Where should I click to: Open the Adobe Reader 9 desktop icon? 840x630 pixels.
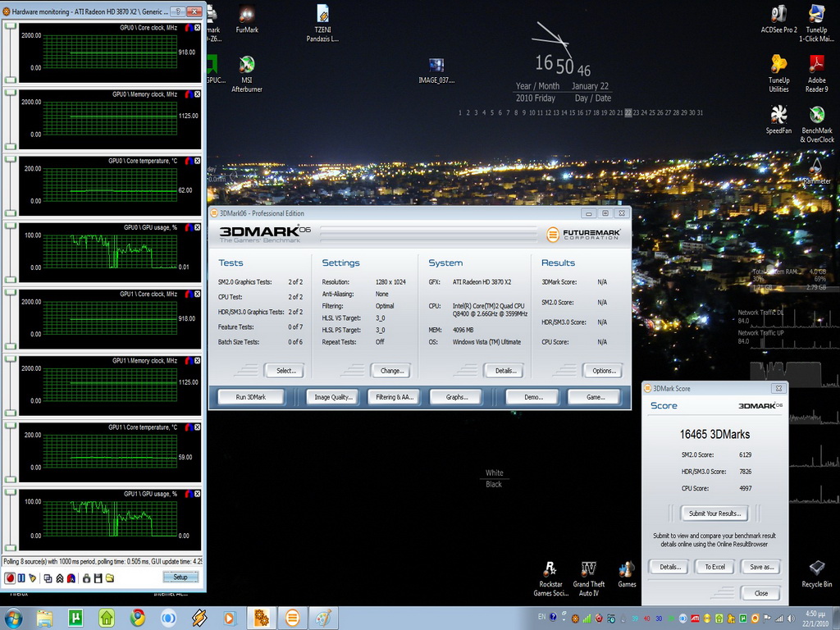point(816,74)
